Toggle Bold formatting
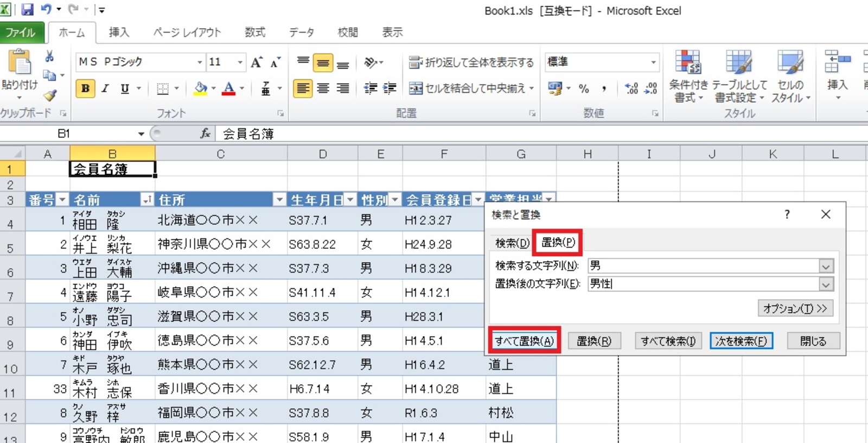 pos(85,88)
